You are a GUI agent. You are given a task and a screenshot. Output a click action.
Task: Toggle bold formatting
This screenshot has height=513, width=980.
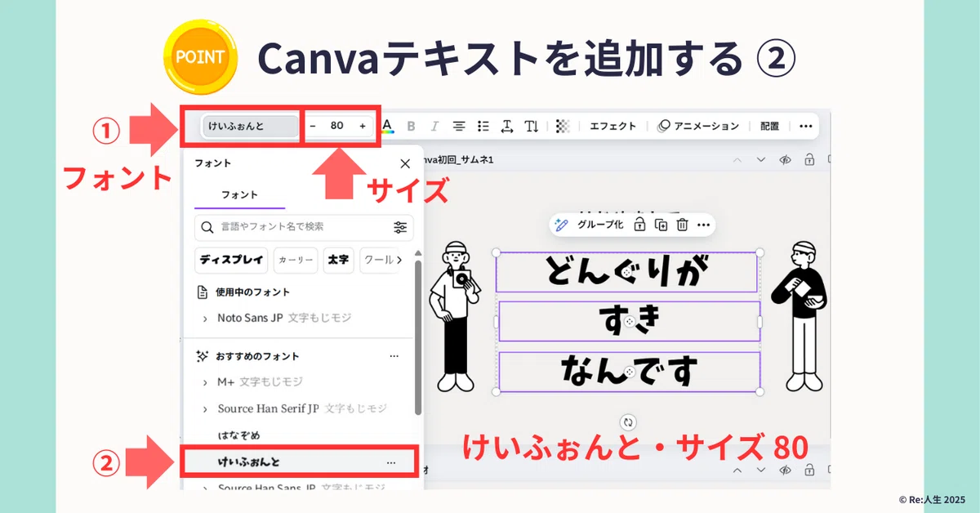point(412,126)
